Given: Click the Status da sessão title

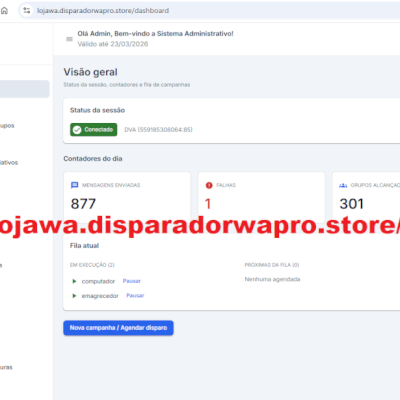Looking at the screenshot, I should tap(97, 110).
